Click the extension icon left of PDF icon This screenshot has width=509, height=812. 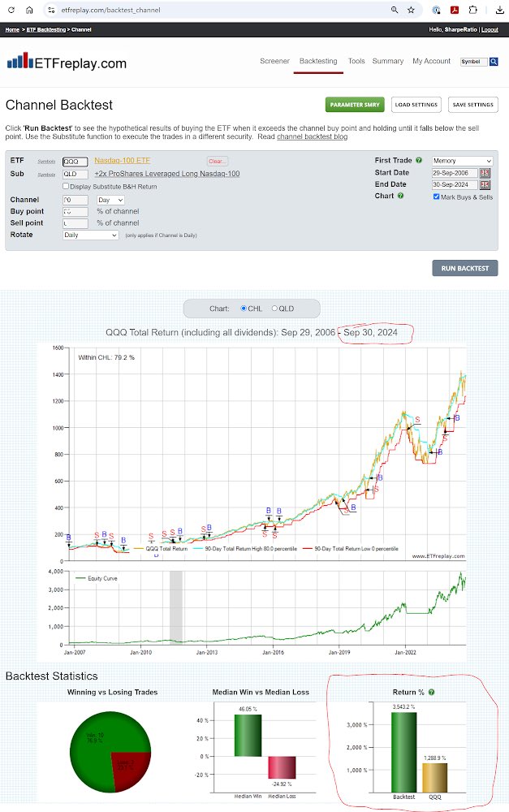[x=436, y=10]
